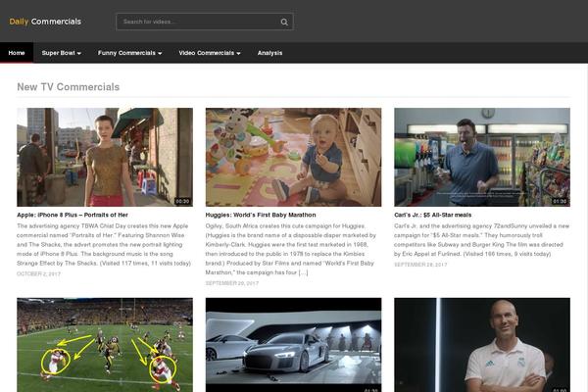Open the football play video thumbnail

[x=105, y=345]
